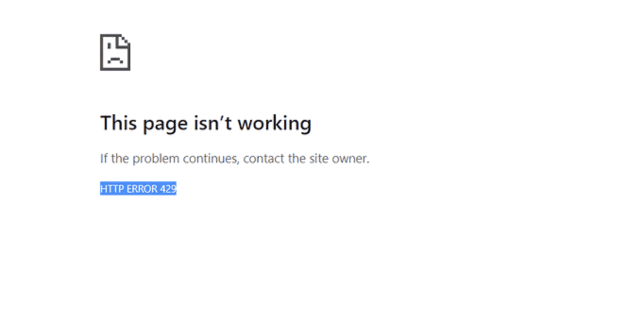Click the highlighted HTTP ERROR 429 text
This screenshot has width=644, height=324.
click(138, 189)
